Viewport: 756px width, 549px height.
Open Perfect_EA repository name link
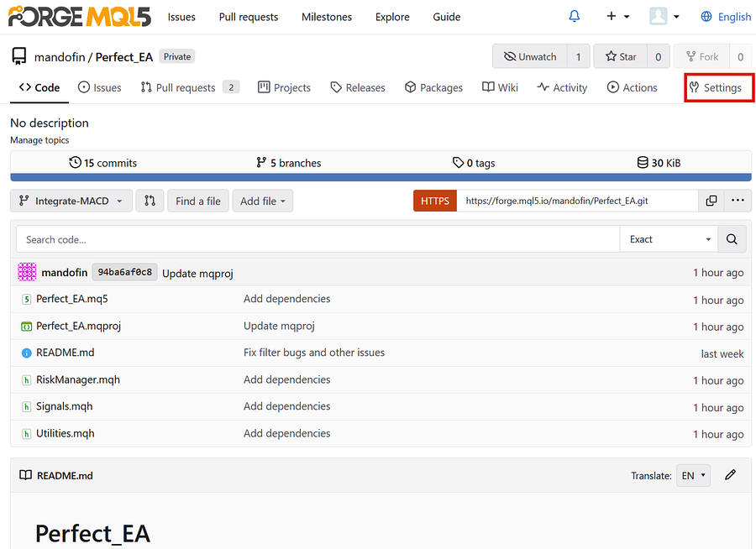(124, 57)
